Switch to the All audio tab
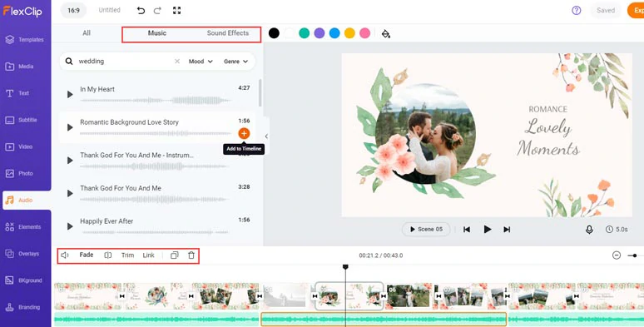This screenshot has width=644, height=327. 87,32
